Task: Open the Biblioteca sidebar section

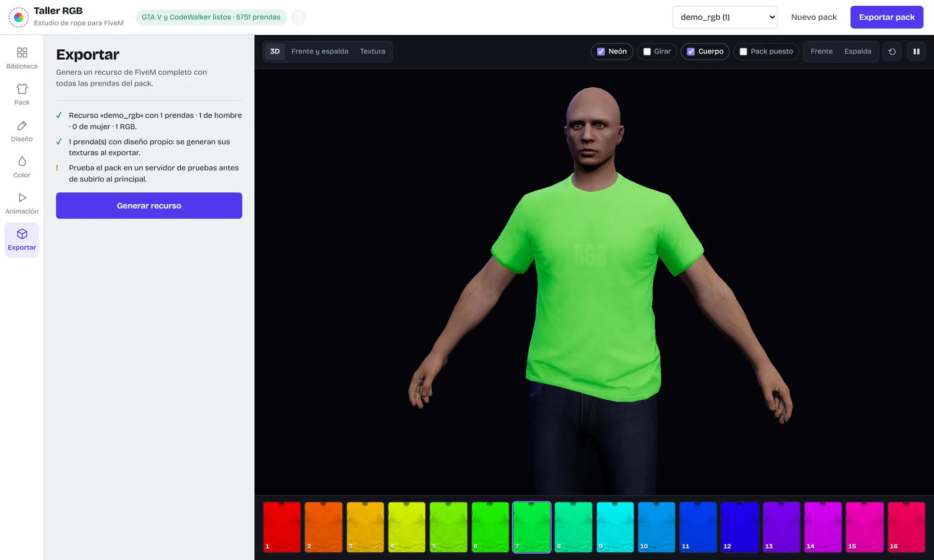Action: click(22, 58)
